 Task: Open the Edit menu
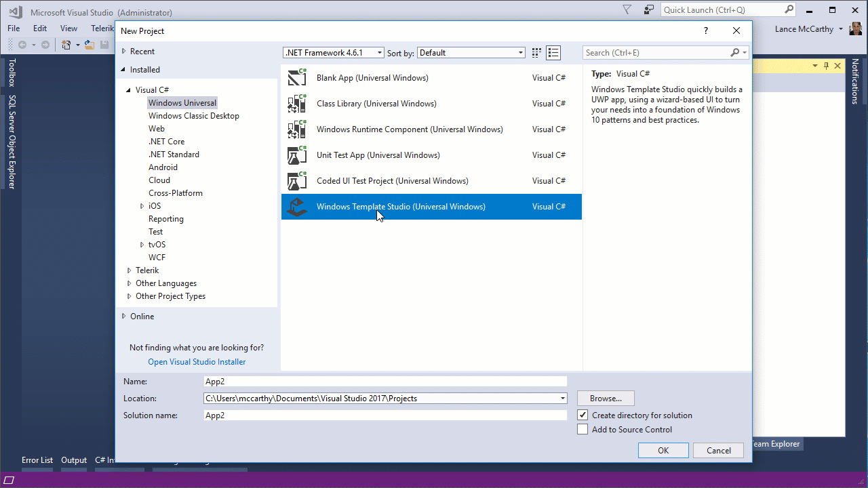(x=40, y=28)
